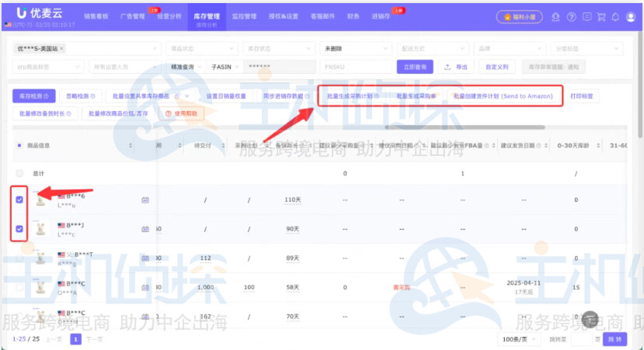Image resolution: width=644 pixels, height=350 pixels.
Task: Click 批量创建货件计划 (Send to Amazon) button
Action: point(503,96)
